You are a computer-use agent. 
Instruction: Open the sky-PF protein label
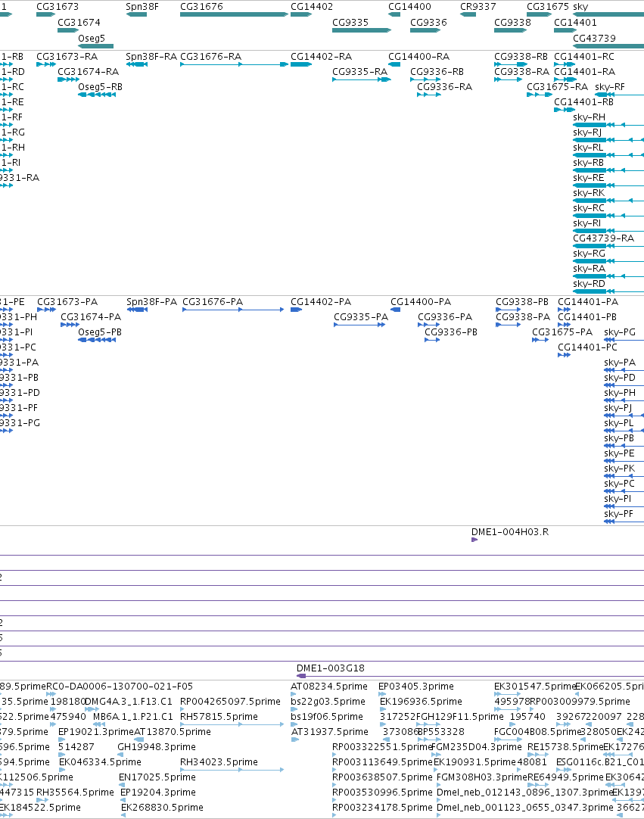coord(618,514)
